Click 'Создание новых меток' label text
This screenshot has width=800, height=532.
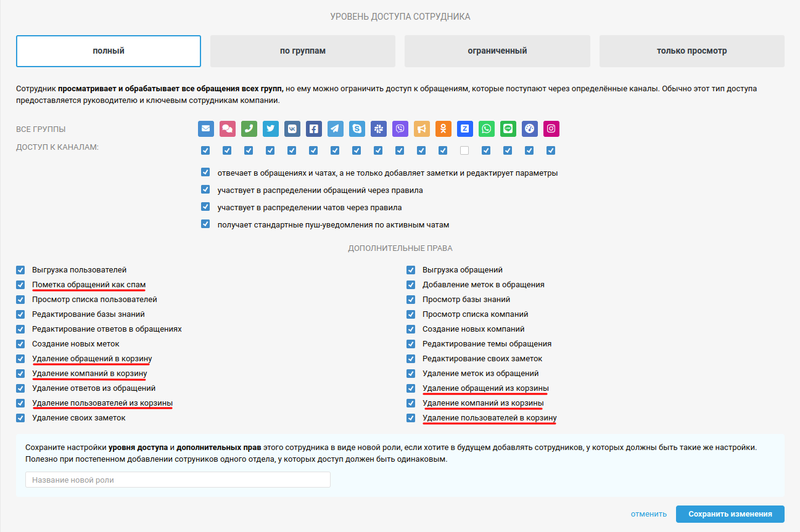click(x=76, y=344)
